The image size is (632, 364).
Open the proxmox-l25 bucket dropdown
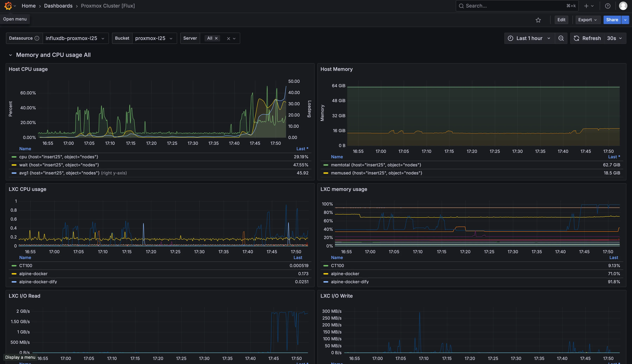click(x=154, y=38)
